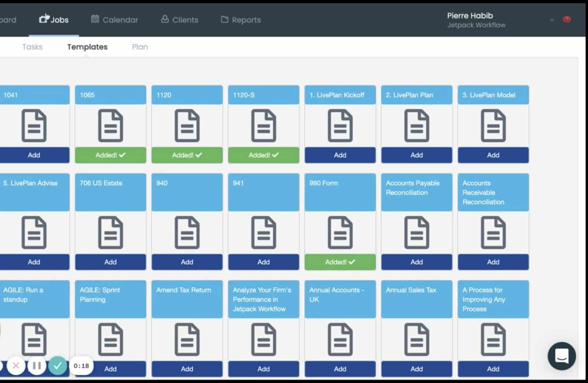Click Annual Accounts - UK document icon
Viewport: 588px width, 383px height.
(x=340, y=340)
